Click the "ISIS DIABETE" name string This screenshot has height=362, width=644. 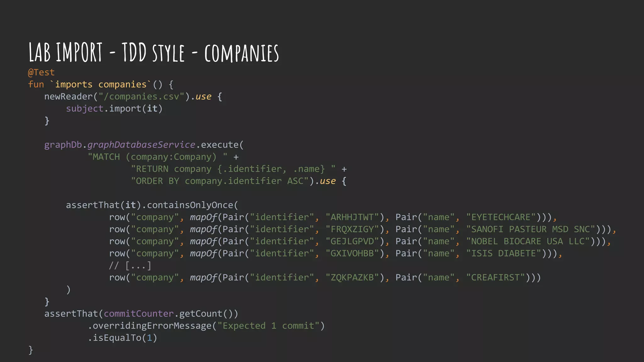point(503,253)
